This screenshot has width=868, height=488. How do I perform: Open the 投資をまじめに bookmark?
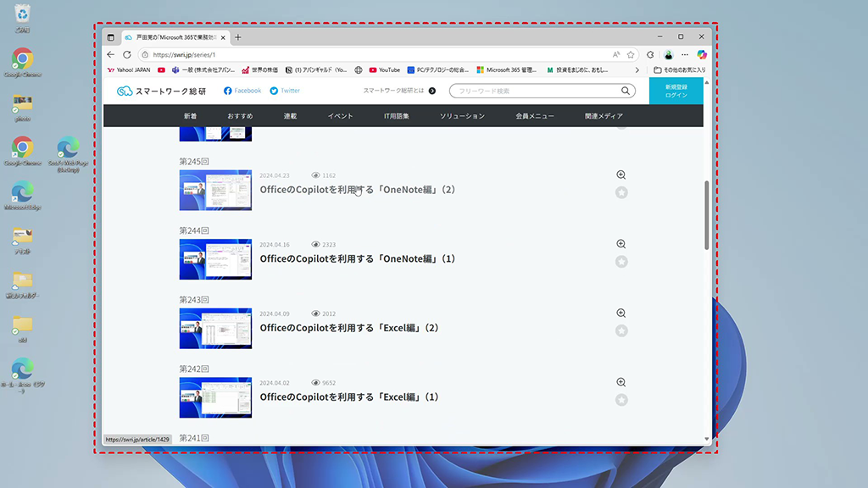tap(577, 70)
